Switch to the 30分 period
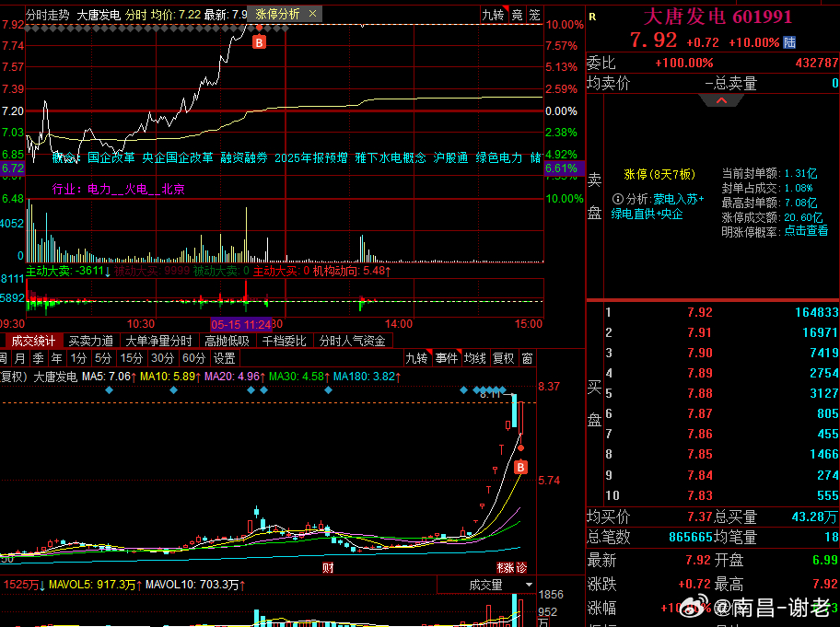Screen dimensions: 840x627 click(x=162, y=358)
